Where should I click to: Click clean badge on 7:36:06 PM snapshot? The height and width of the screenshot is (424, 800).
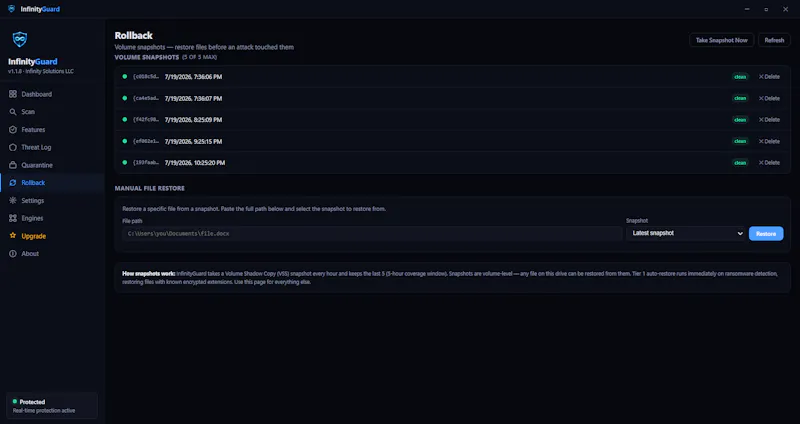[x=740, y=77]
